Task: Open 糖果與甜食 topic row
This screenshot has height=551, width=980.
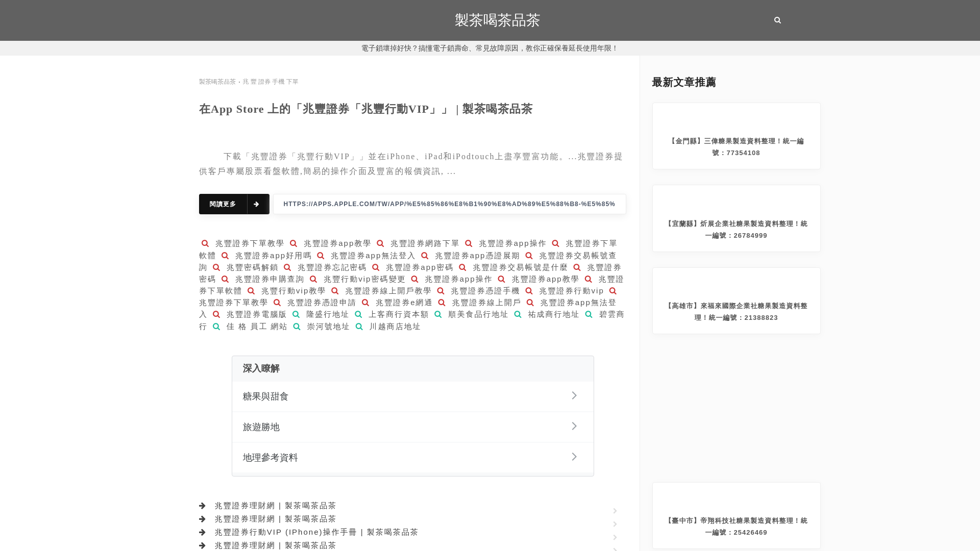Action: tap(413, 396)
